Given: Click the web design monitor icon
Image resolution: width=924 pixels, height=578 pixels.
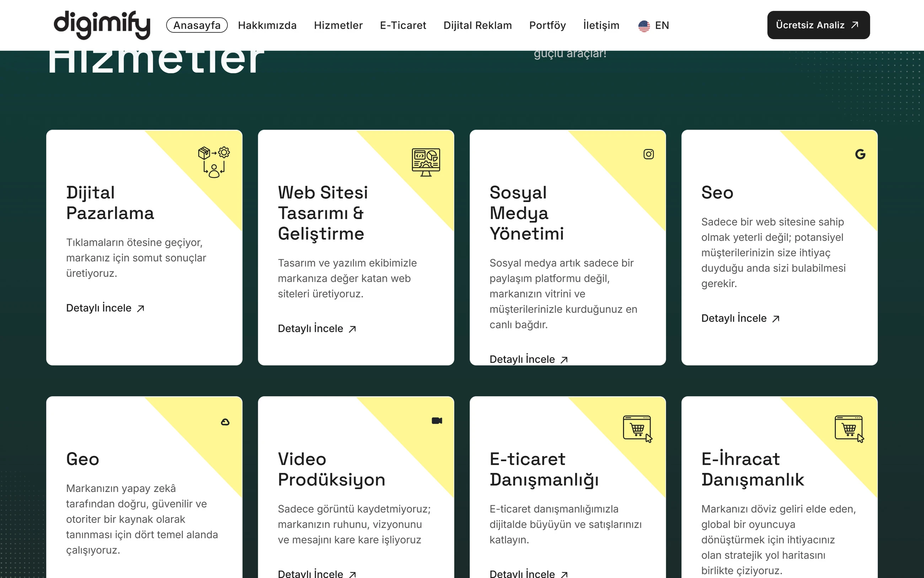Looking at the screenshot, I should click(x=426, y=162).
